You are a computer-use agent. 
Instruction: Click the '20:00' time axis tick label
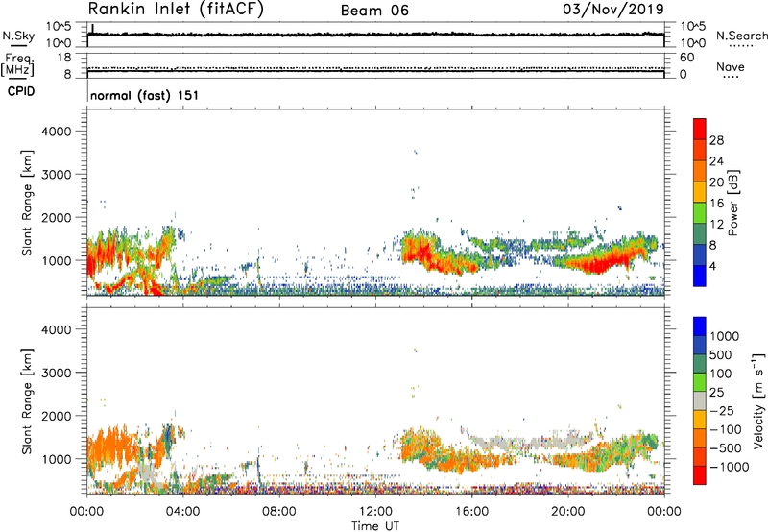pos(567,512)
